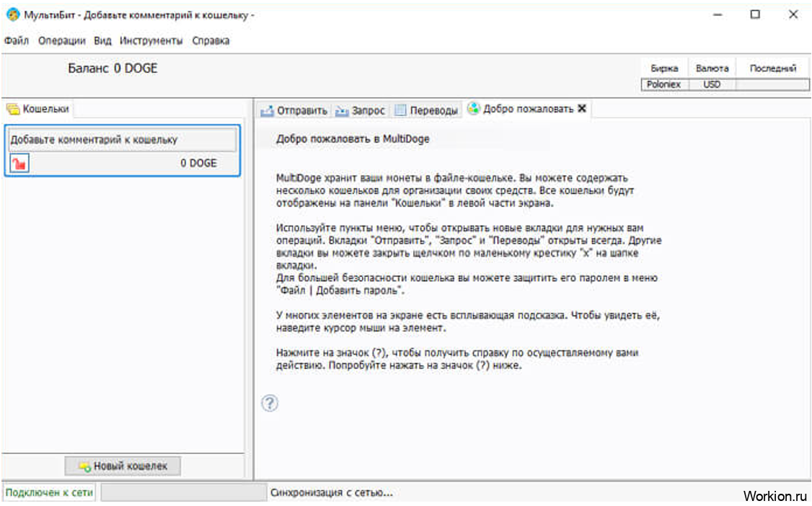This screenshot has height=506, width=812.
Task: Click the sync progress bar in status bar
Action: click(x=183, y=493)
